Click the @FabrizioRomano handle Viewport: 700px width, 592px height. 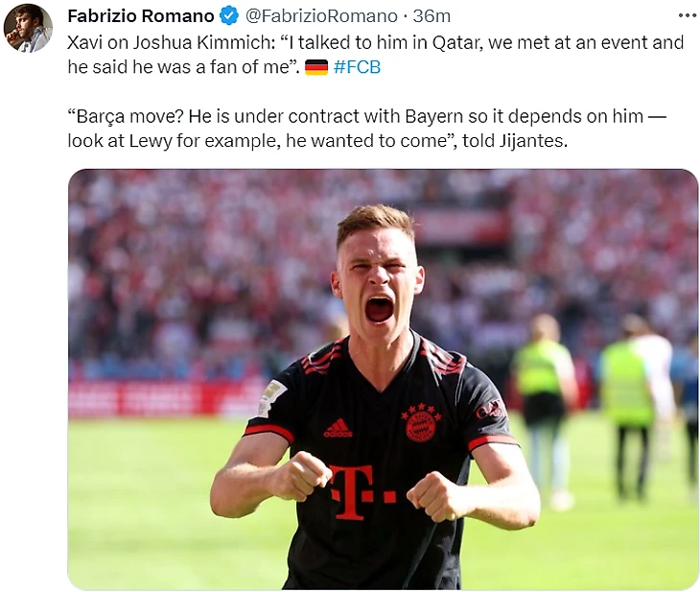coord(321,16)
